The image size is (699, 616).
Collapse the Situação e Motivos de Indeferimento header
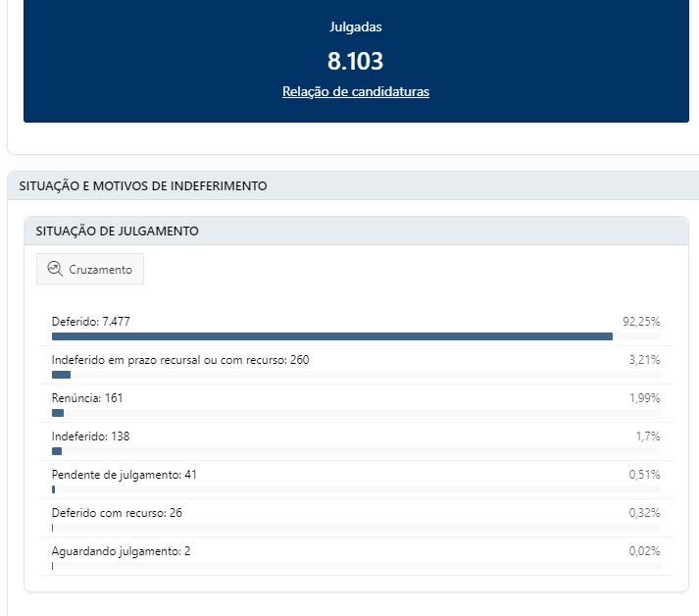click(x=143, y=185)
